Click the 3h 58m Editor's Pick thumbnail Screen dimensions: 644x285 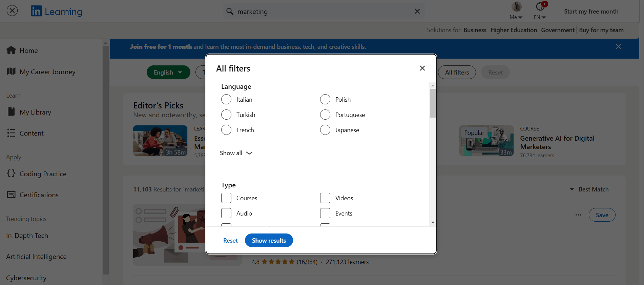pos(160,141)
